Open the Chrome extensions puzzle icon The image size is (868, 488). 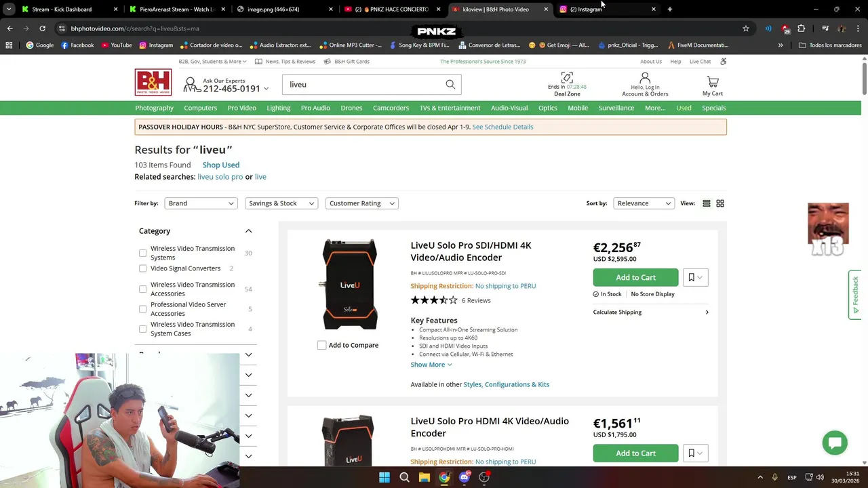click(802, 28)
